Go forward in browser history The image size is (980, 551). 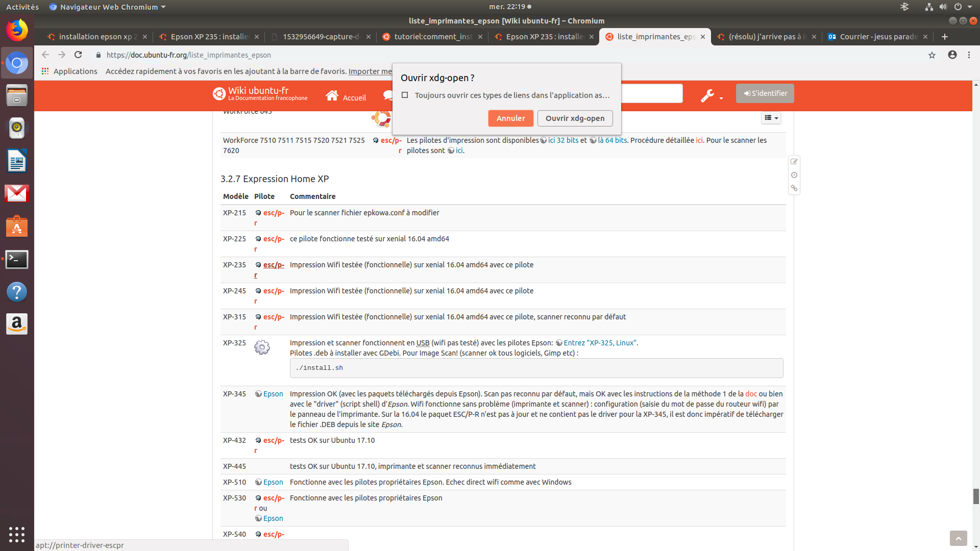point(62,55)
